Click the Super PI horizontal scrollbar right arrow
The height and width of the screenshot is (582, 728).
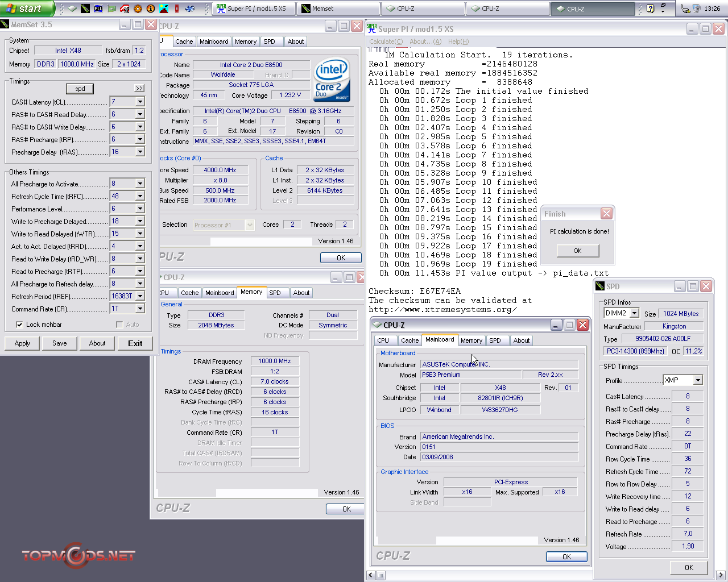(721, 576)
